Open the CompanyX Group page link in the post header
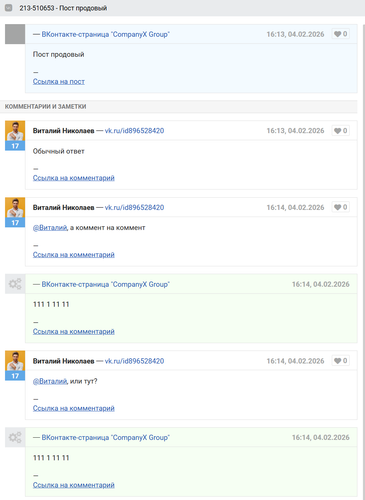Screen dimensions: 365x500 click(105, 34)
